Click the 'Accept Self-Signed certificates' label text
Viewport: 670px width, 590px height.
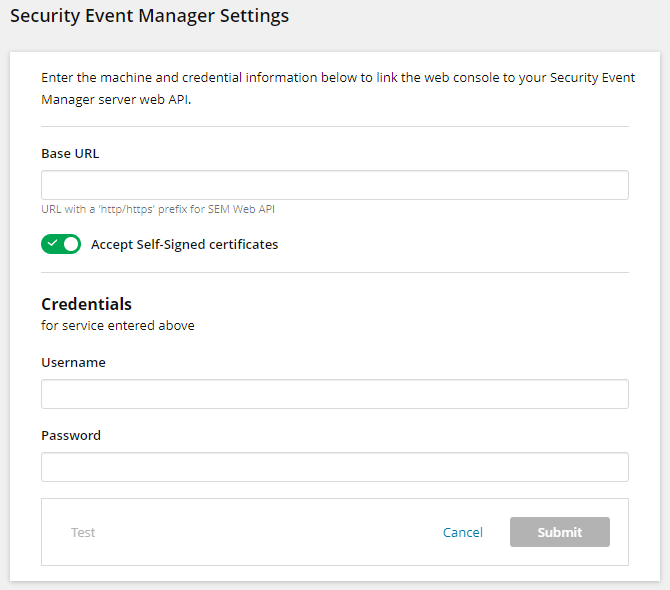pos(184,244)
